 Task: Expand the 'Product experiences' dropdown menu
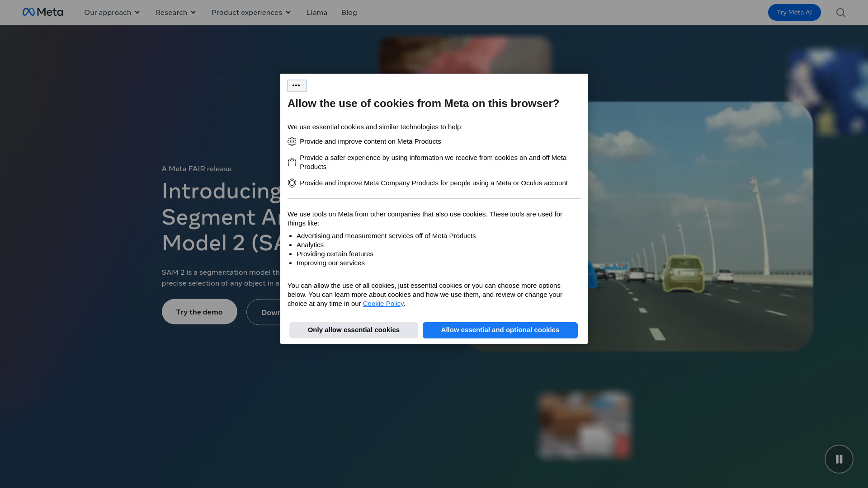(250, 12)
